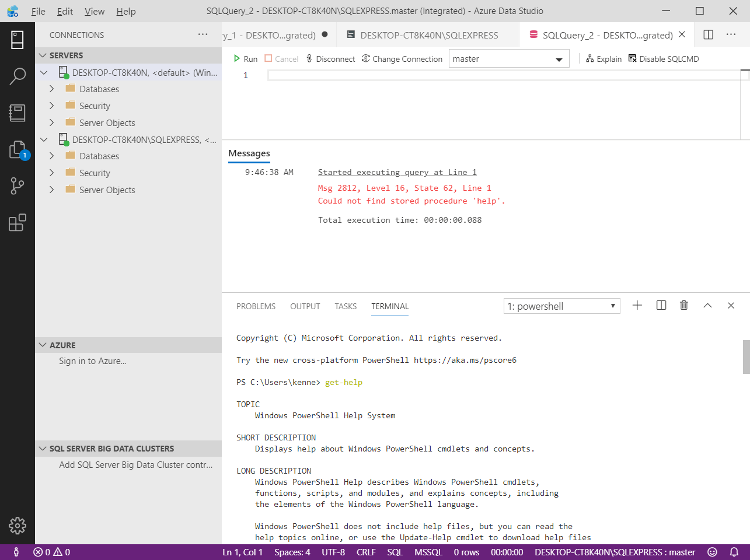The width and height of the screenshot is (750, 560).
Task: Click the feedback smiley icon
Action: [712, 552]
